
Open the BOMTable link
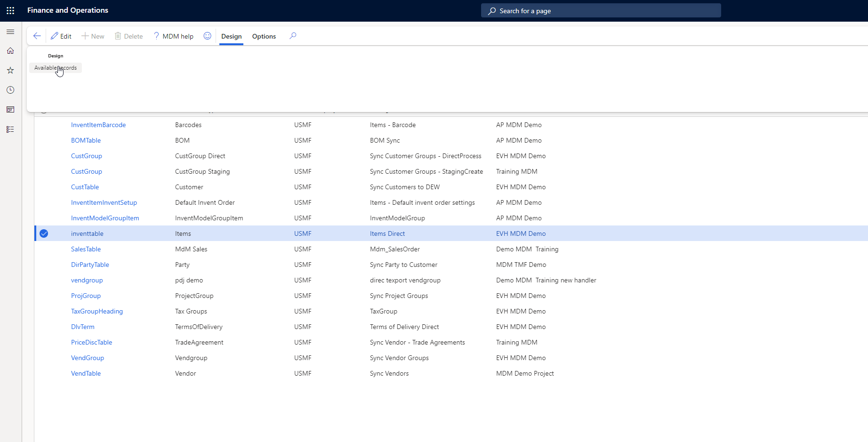86,140
